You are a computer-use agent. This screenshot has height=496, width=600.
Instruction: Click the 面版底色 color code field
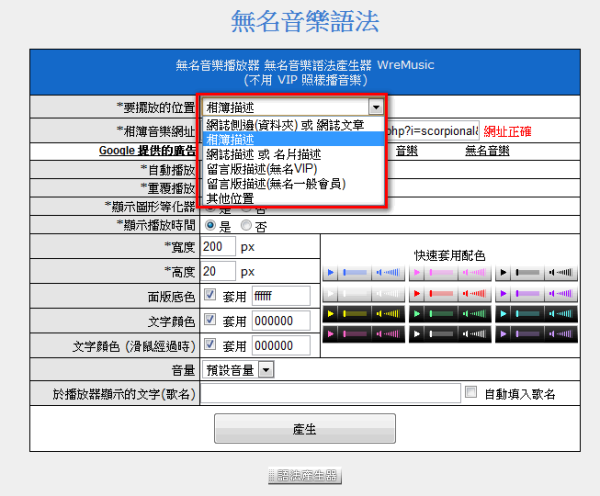click(281, 296)
